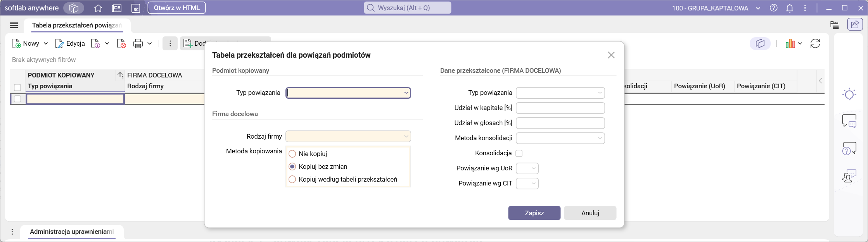Click the Brak aktywnych filtrów text
The width and height of the screenshot is (868, 242).
[x=44, y=60]
